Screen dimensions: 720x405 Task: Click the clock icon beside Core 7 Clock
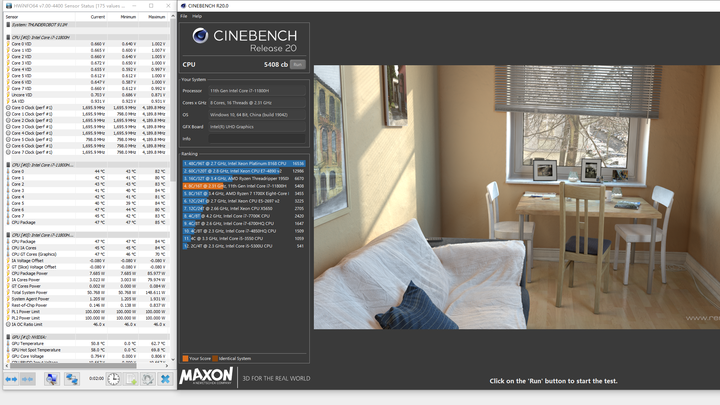coord(8,152)
